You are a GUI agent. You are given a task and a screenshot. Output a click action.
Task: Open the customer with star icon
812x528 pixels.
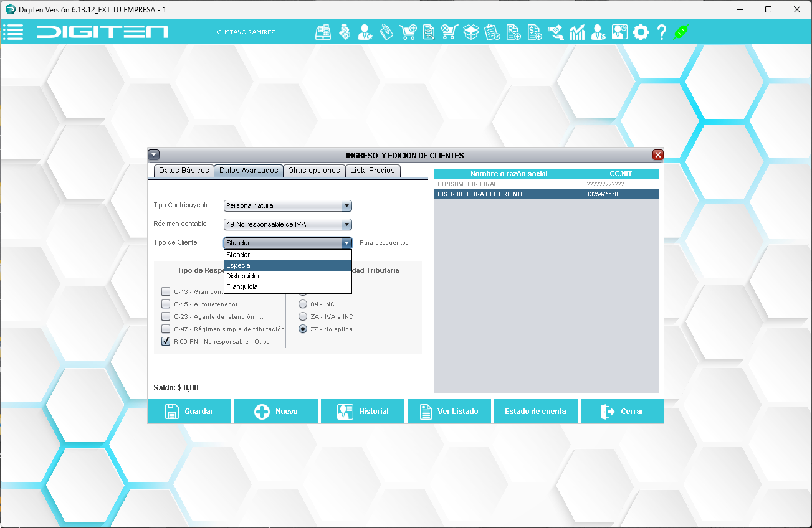365,32
